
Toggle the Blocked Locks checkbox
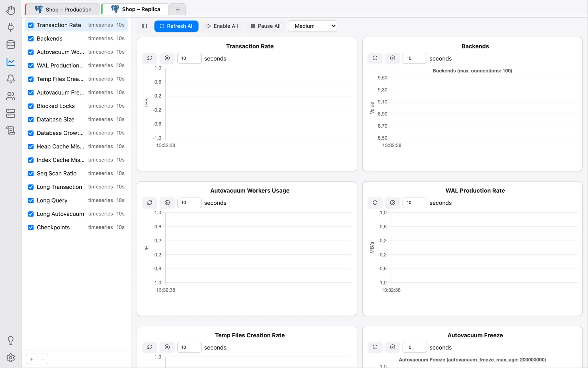[x=31, y=106]
